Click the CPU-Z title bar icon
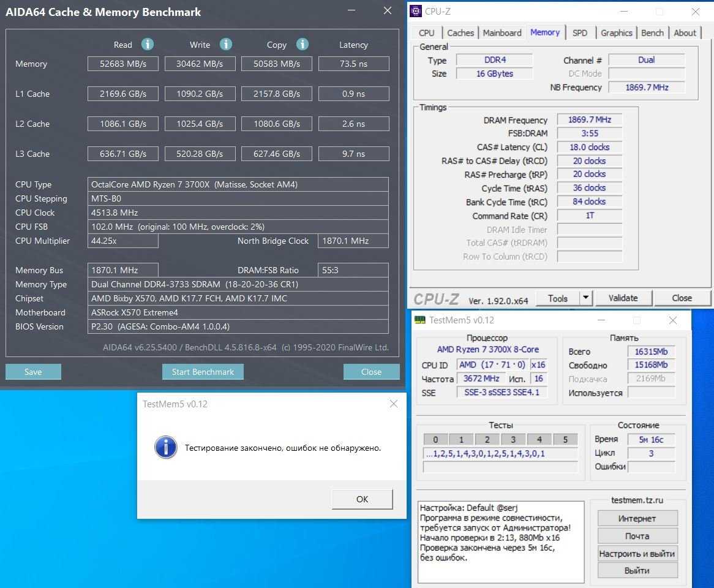Screen dimensions: 714x588 (x=416, y=11)
